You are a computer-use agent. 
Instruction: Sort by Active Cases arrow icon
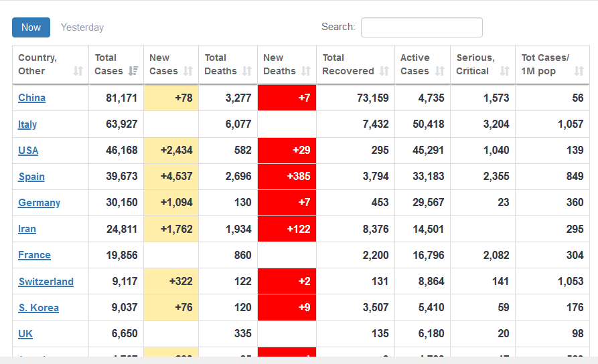(440, 71)
